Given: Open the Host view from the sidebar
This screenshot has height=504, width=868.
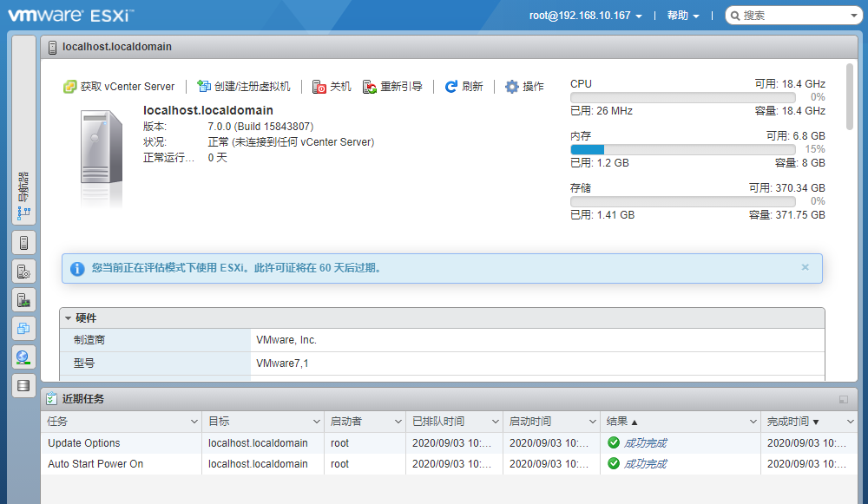Looking at the screenshot, I should click(x=23, y=243).
